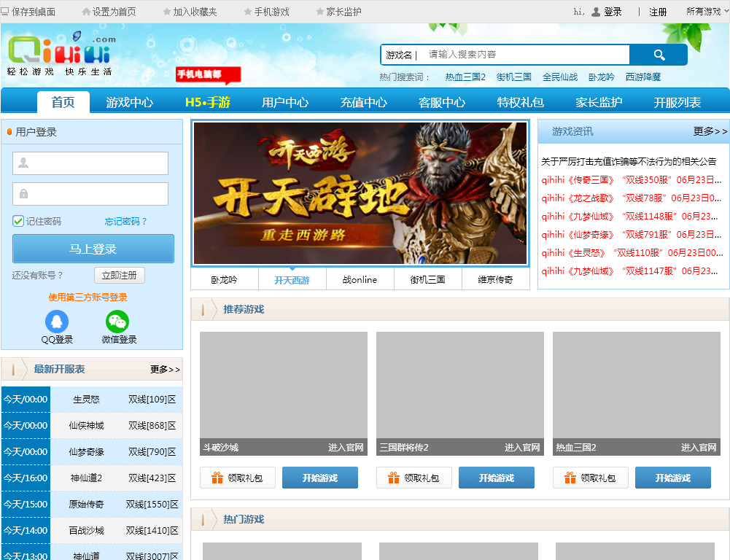Click the 马上登录 login button
This screenshot has width=730, height=560.
tap(93, 249)
